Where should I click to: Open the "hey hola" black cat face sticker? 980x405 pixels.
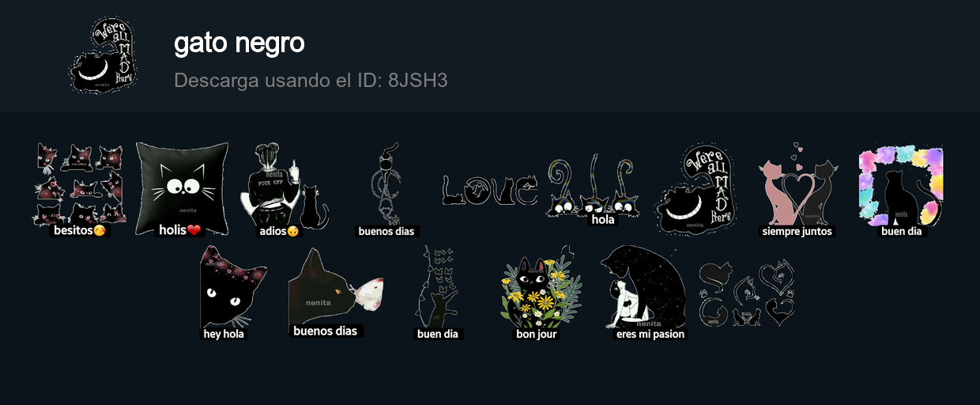(232, 293)
